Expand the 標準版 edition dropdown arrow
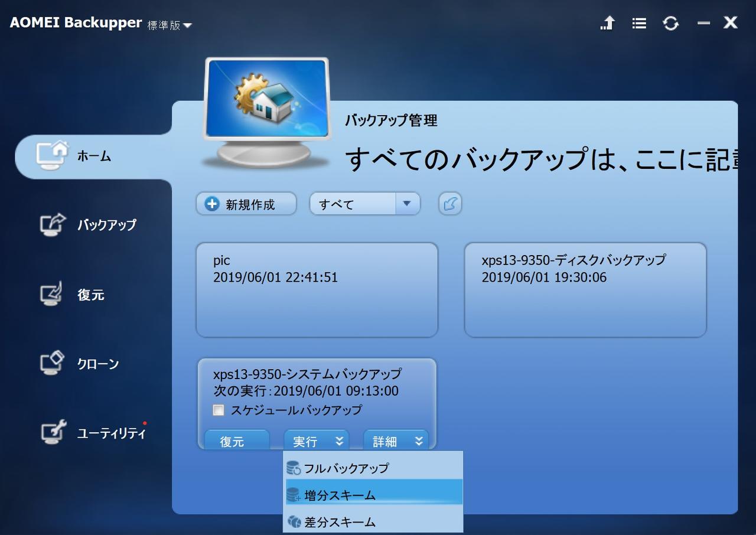Screen dimensions: 756x535 (x=187, y=25)
